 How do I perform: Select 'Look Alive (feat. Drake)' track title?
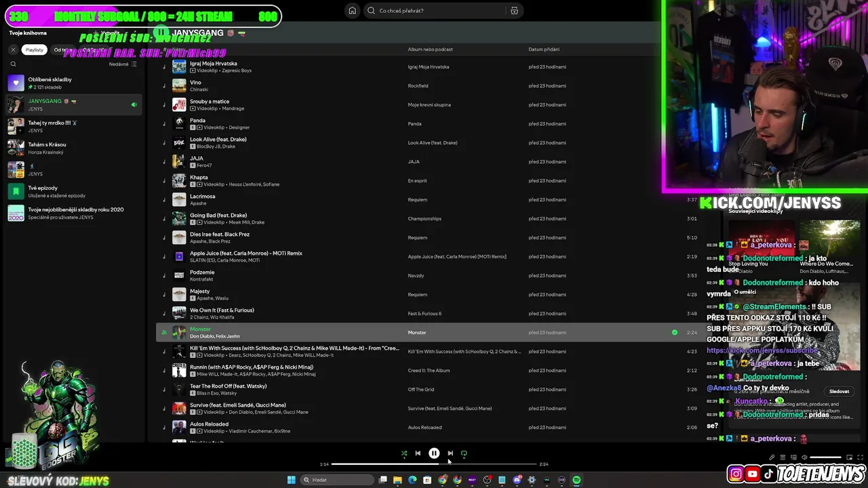[x=218, y=140]
